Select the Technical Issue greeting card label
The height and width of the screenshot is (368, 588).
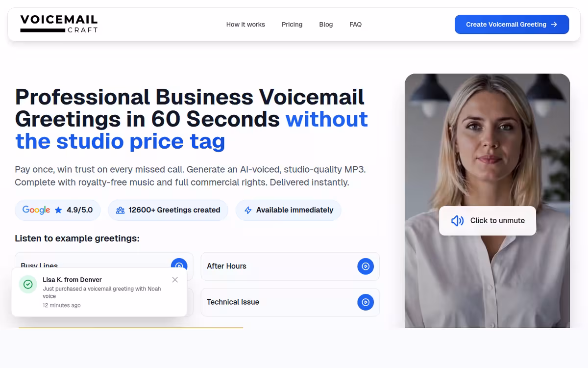click(x=233, y=302)
